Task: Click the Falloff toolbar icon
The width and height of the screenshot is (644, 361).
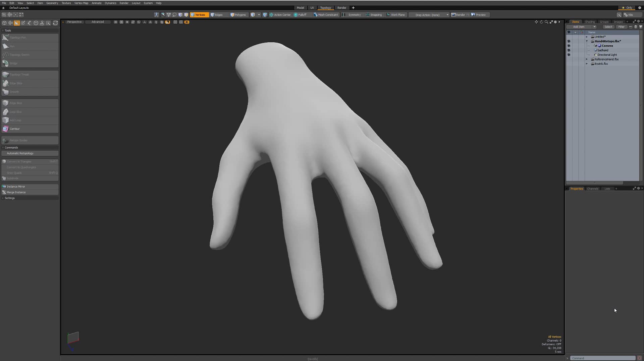Action: pos(300,15)
